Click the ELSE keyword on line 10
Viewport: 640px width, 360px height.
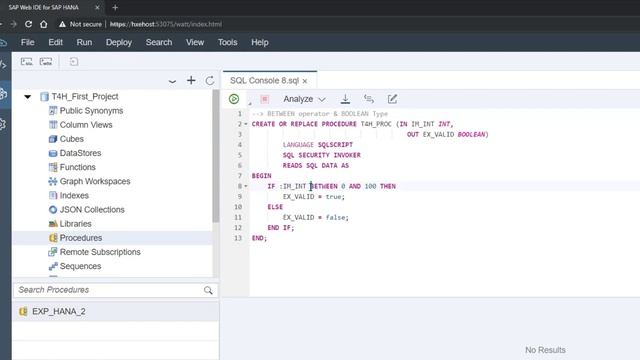coord(275,207)
